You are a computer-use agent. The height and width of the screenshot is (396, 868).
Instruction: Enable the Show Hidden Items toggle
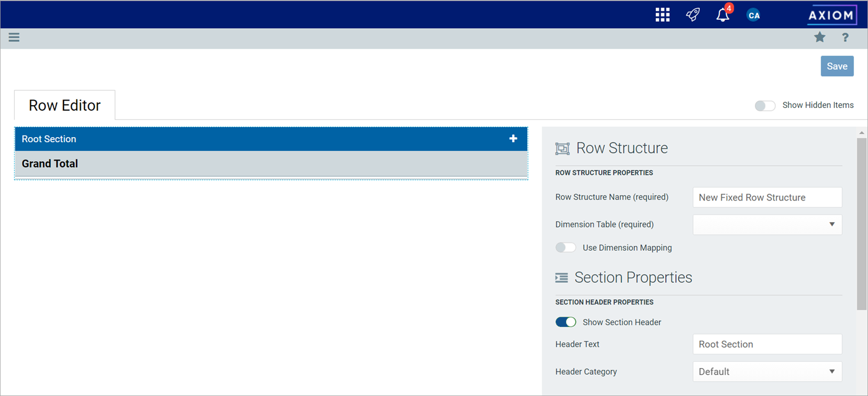pos(765,106)
